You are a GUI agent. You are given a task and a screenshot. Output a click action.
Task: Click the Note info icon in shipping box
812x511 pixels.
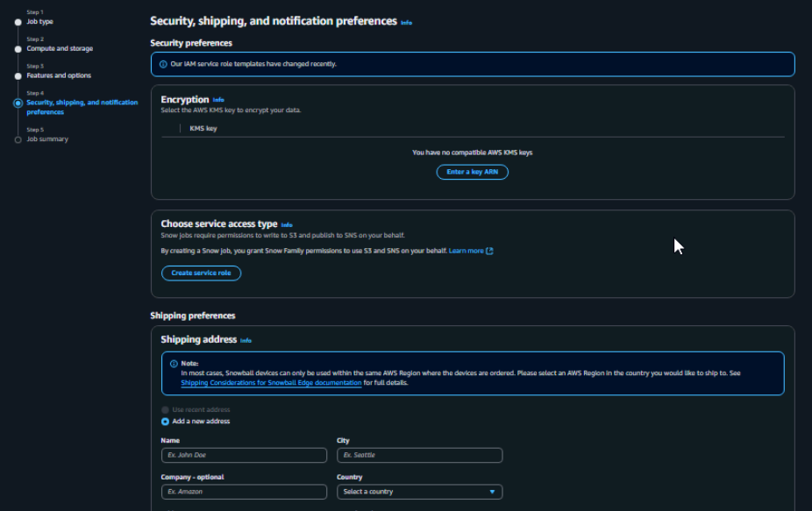pos(174,363)
